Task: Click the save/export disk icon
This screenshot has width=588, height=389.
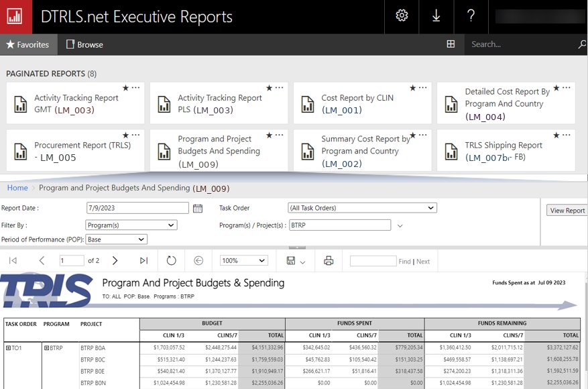Action: (x=290, y=260)
